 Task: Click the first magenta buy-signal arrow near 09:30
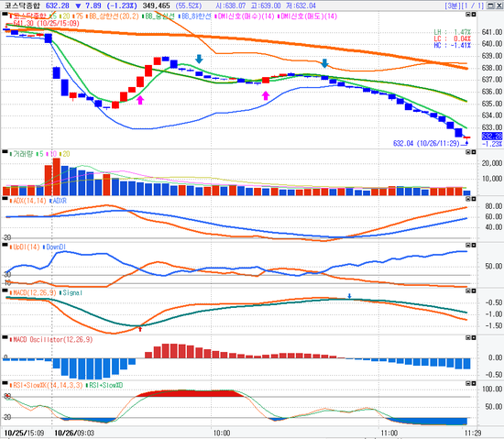140,100
